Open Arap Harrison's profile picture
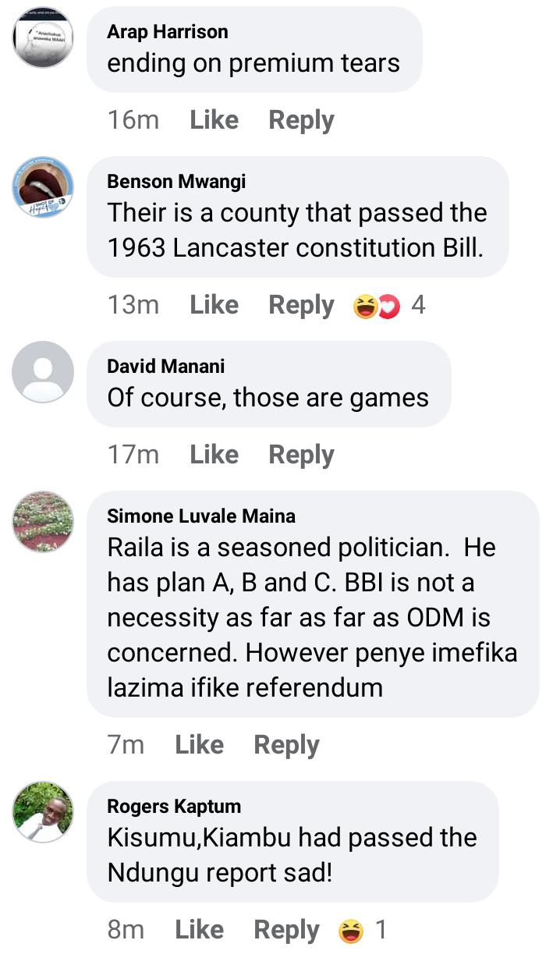The width and height of the screenshot is (560, 965). click(x=43, y=37)
